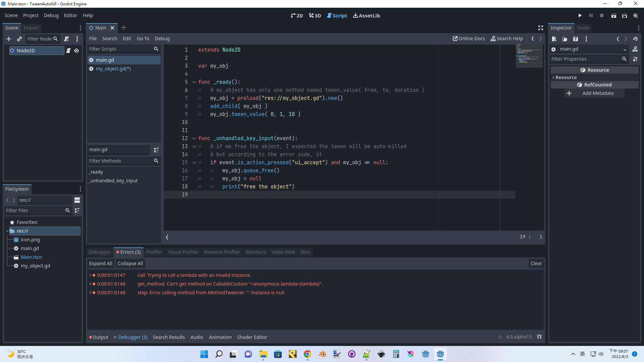The height and width of the screenshot is (362, 644).
Task: Run the project with the Play button
Action: pyautogui.click(x=580, y=15)
